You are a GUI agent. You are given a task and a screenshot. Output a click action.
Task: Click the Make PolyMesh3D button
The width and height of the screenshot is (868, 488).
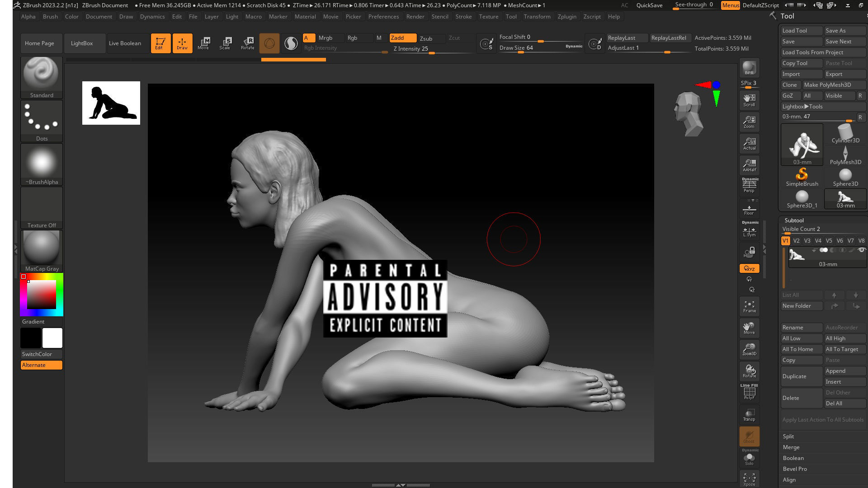(834, 85)
